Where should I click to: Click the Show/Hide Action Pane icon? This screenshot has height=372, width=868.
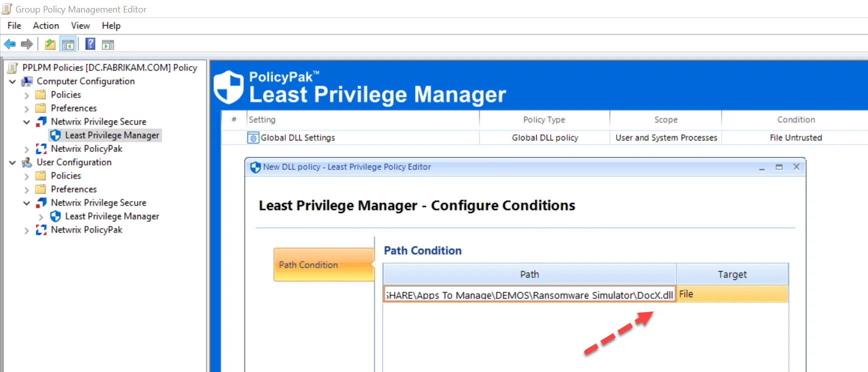click(108, 44)
